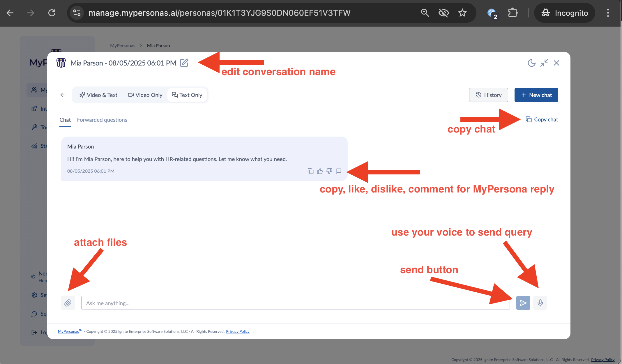This screenshot has height=364, width=622.
Task: Select Video & Text mode
Action: [x=98, y=95]
